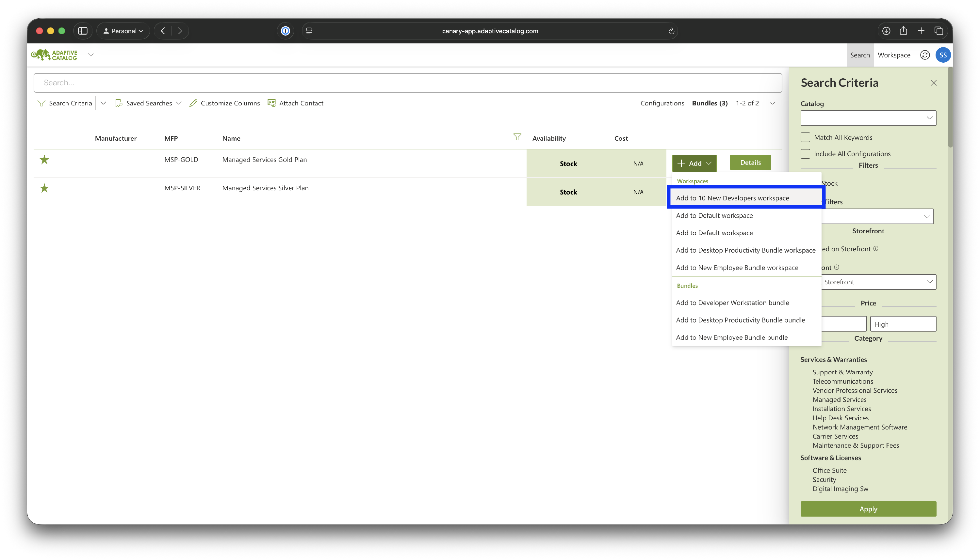Choose Add to Developer Workstation bundle

tap(732, 303)
